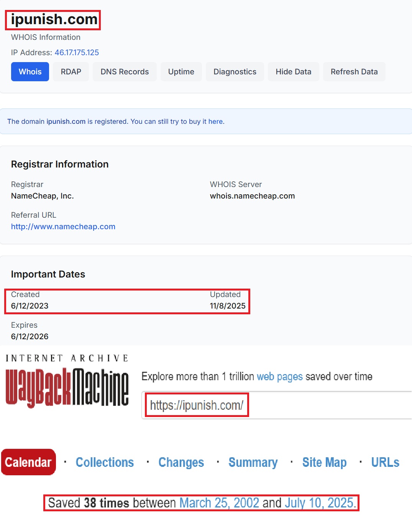Go to the Collections section
This screenshot has height=532, width=412.
[105, 462]
